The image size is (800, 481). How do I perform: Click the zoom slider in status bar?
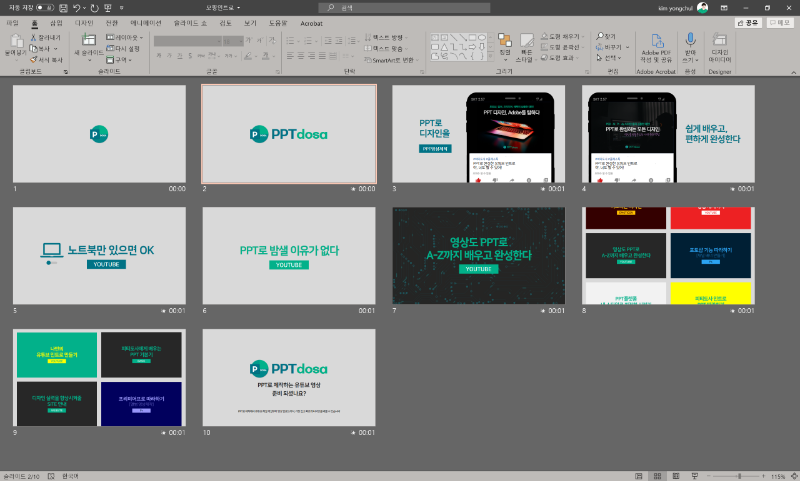tap(739, 476)
